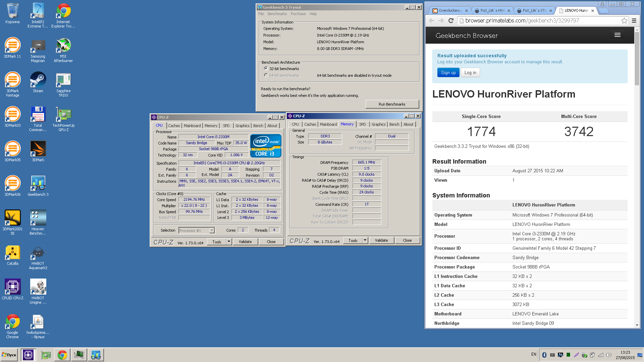Launch Catzilla desktop shortcut

(12, 255)
